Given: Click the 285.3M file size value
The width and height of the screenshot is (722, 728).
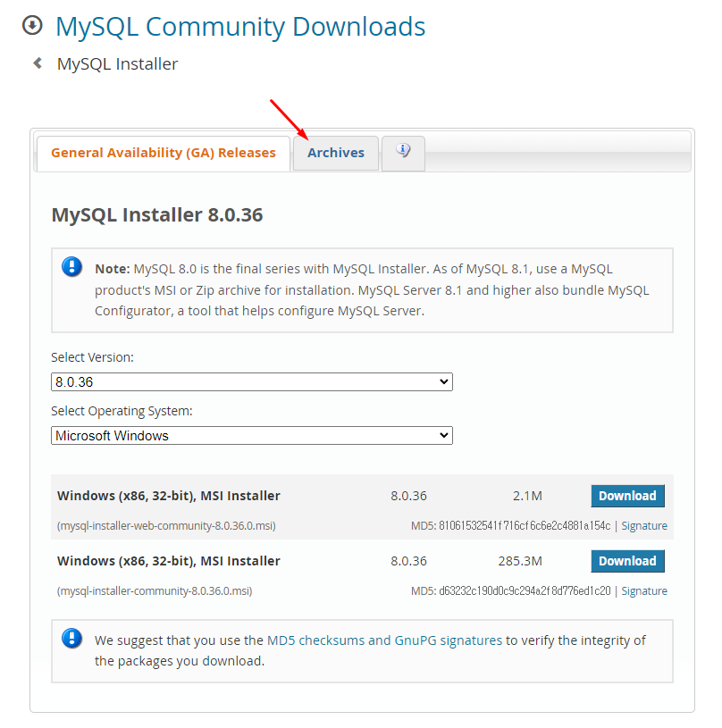Looking at the screenshot, I should pyautogui.click(x=520, y=561).
